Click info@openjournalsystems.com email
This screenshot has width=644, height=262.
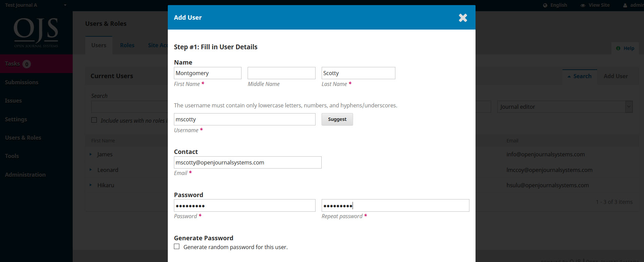pos(545,154)
